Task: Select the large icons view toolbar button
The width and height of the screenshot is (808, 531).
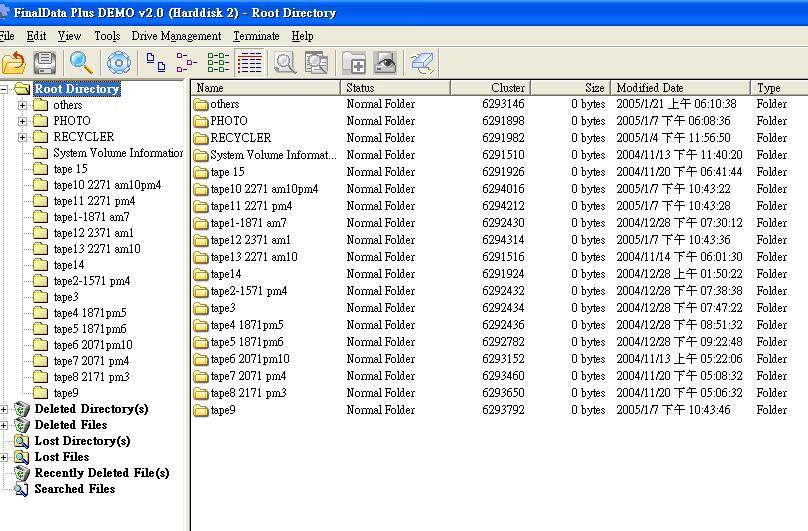Action: click(x=156, y=62)
